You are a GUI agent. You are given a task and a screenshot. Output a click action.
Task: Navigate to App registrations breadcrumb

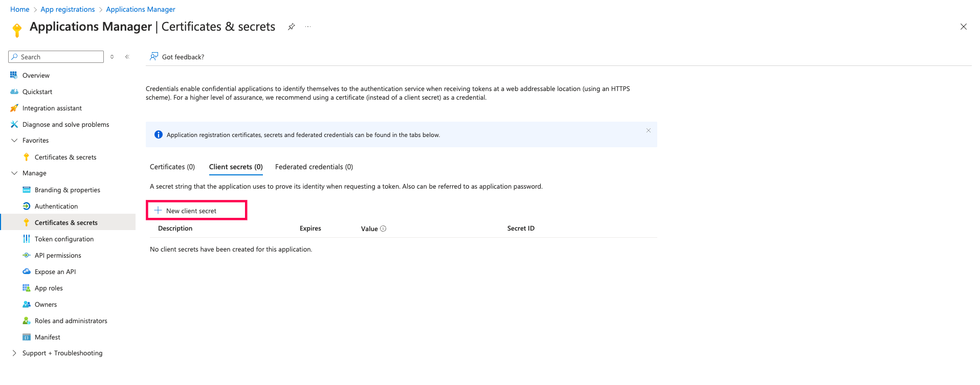pyautogui.click(x=68, y=9)
